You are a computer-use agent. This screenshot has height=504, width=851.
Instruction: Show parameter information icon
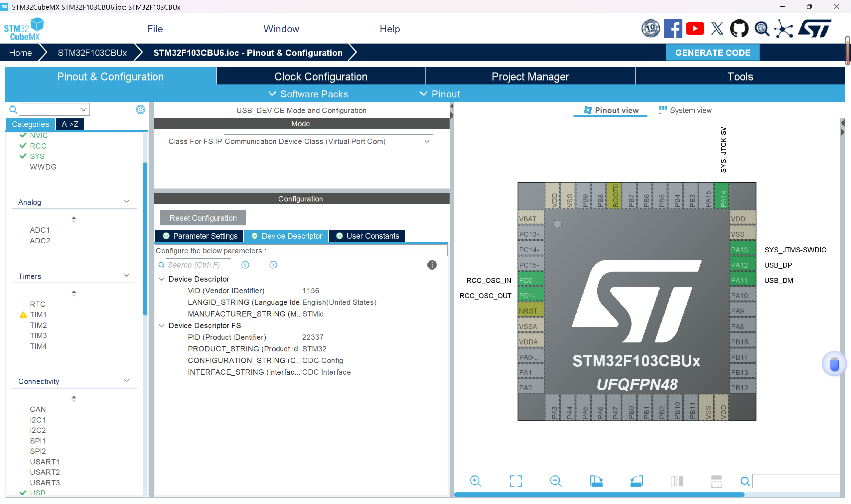click(432, 265)
